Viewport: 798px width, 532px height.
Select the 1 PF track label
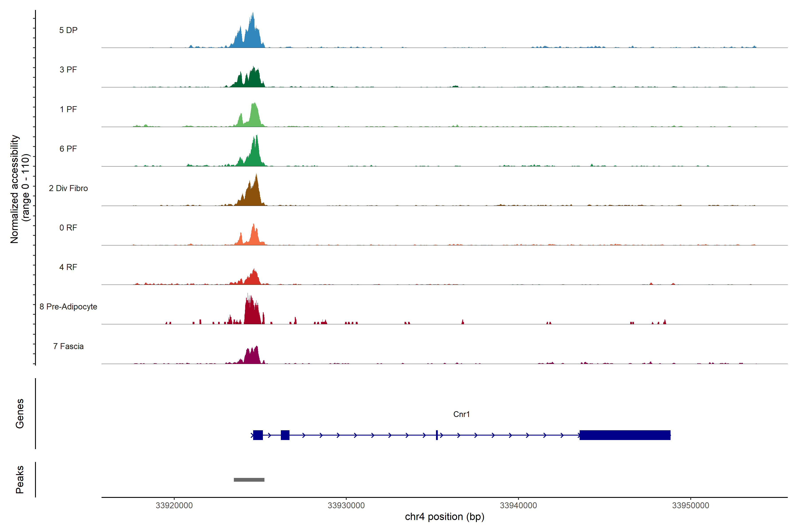(68, 109)
